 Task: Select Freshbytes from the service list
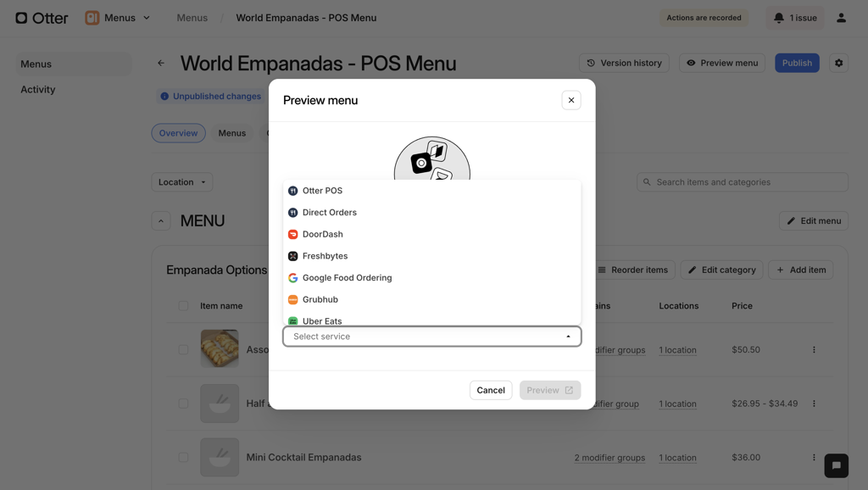(x=431, y=256)
